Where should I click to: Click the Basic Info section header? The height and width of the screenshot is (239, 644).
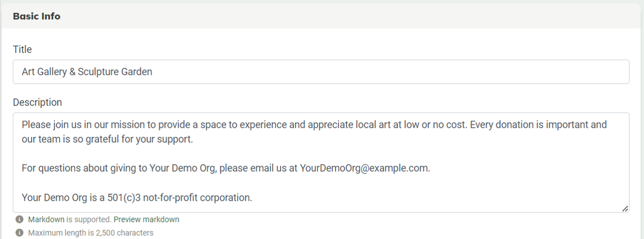pos(37,16)
